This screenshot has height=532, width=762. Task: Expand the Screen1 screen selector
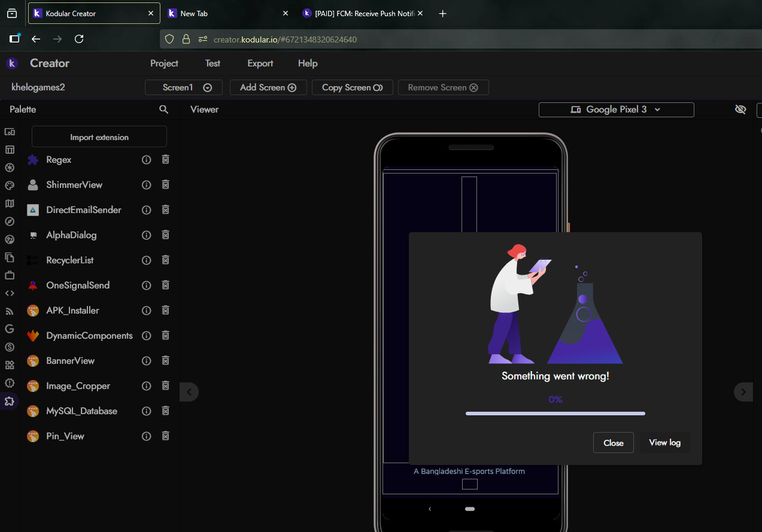(x=184, y=87)
